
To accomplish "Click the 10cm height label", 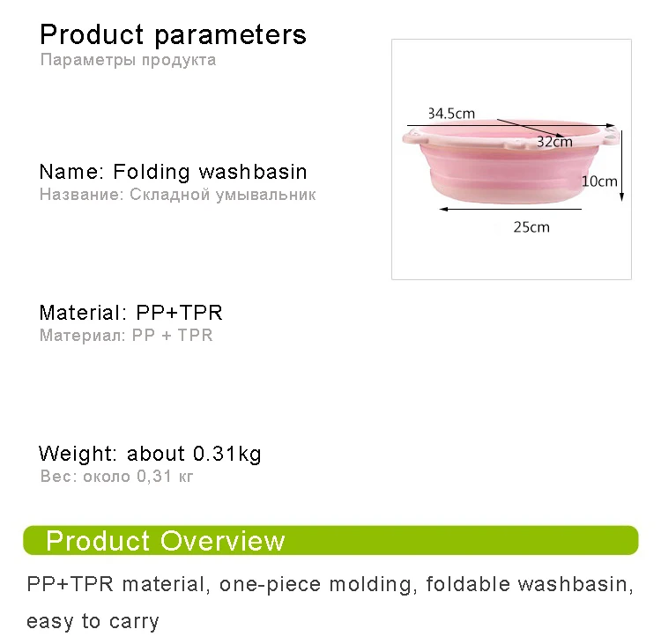I will click(x=599, y=181).
